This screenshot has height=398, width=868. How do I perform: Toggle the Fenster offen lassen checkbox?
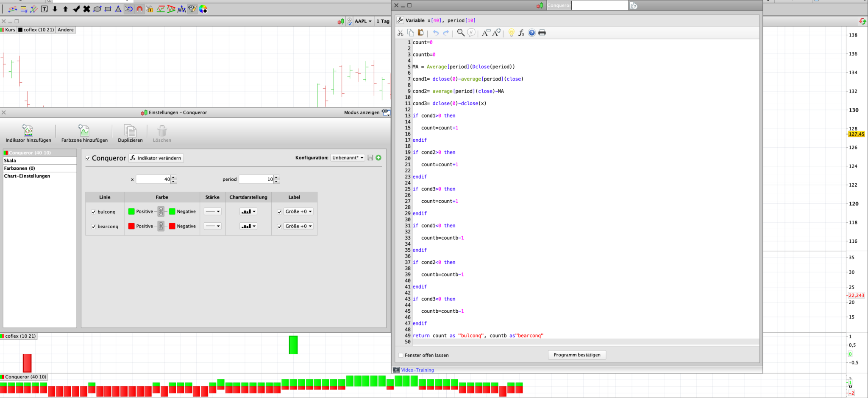click(401, 355)
